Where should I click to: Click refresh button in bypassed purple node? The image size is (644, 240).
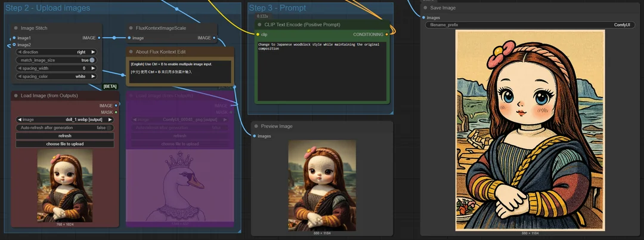tap(180, 136)
